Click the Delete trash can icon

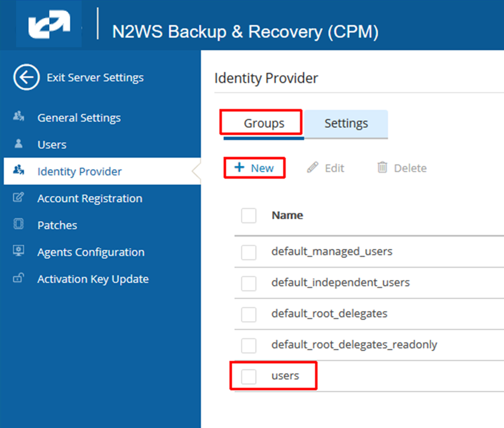coord(382,167)
